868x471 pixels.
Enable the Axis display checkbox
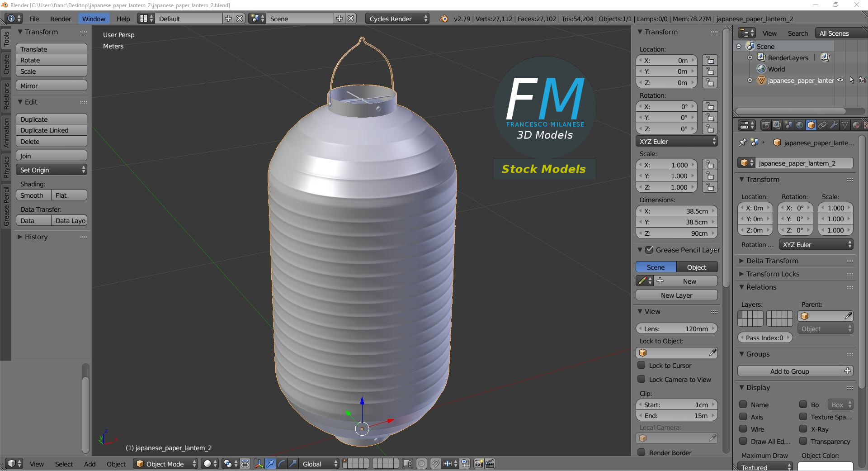click(743, 417)
